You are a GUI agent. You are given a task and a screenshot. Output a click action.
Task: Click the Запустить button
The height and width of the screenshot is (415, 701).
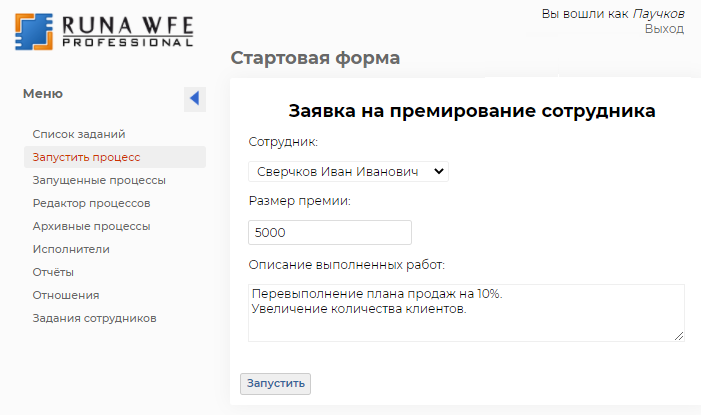click(x=275, y=384)
